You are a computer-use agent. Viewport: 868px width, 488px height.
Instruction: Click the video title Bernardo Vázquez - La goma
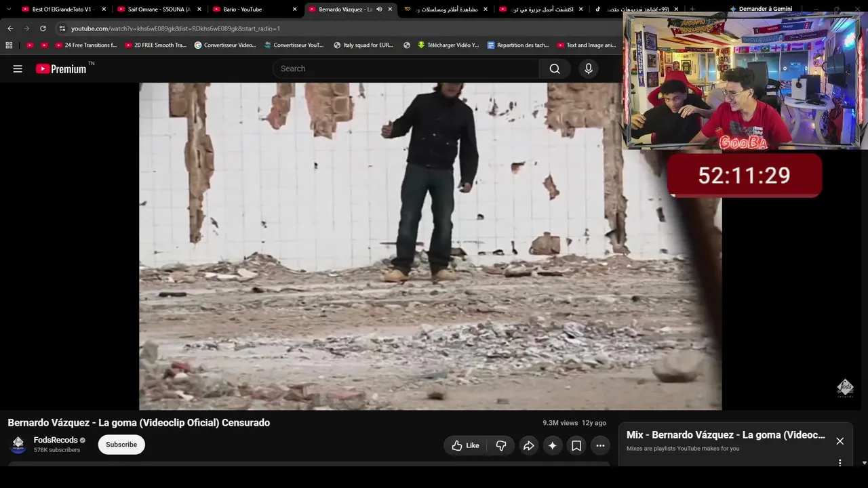pyautogui.click(x=139, y=422)
